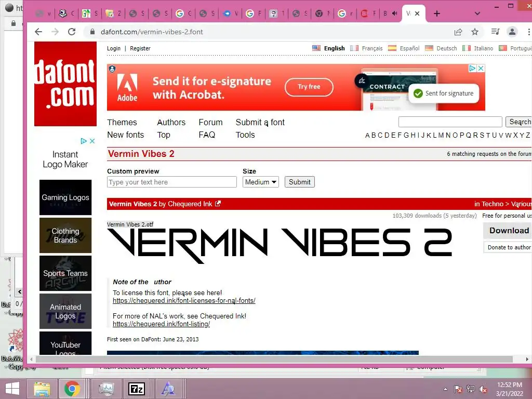Open AdChoices icon on Adobe banner

[x=472, y=68]
